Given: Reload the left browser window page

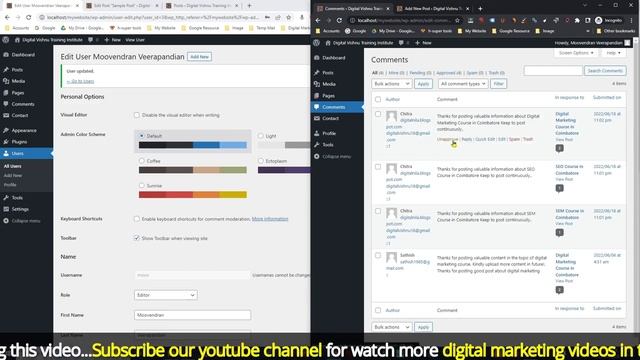Looking at the screenshot, I should [x=28, y=18].
